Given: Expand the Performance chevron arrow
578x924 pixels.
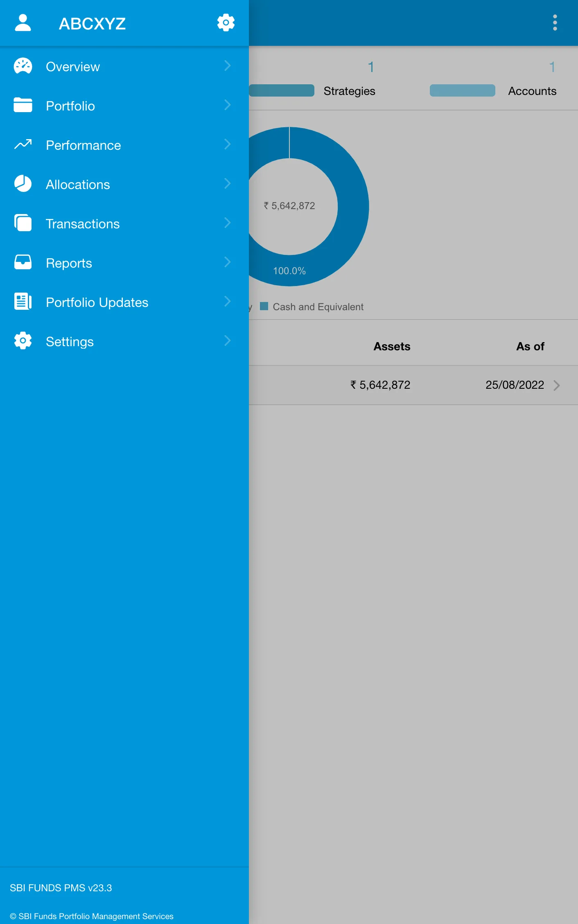Looking at the screenshot, I should coord(228,144).
